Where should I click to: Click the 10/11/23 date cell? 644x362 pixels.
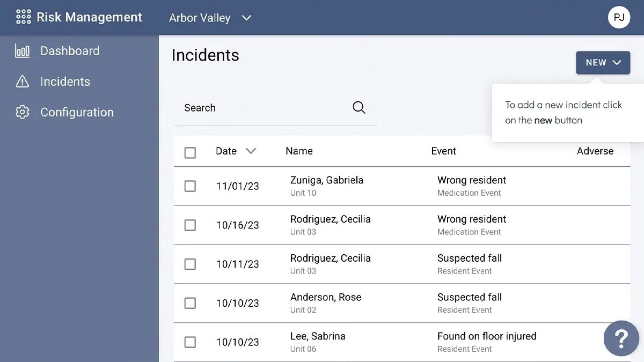point(238,264)
